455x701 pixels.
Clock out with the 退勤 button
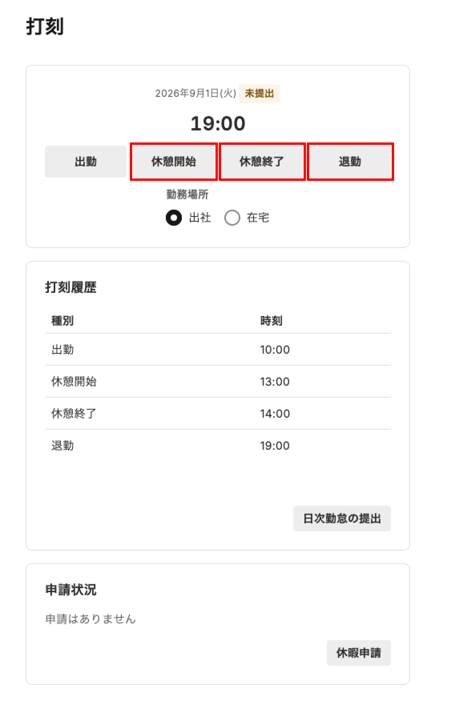click(350, 161)
